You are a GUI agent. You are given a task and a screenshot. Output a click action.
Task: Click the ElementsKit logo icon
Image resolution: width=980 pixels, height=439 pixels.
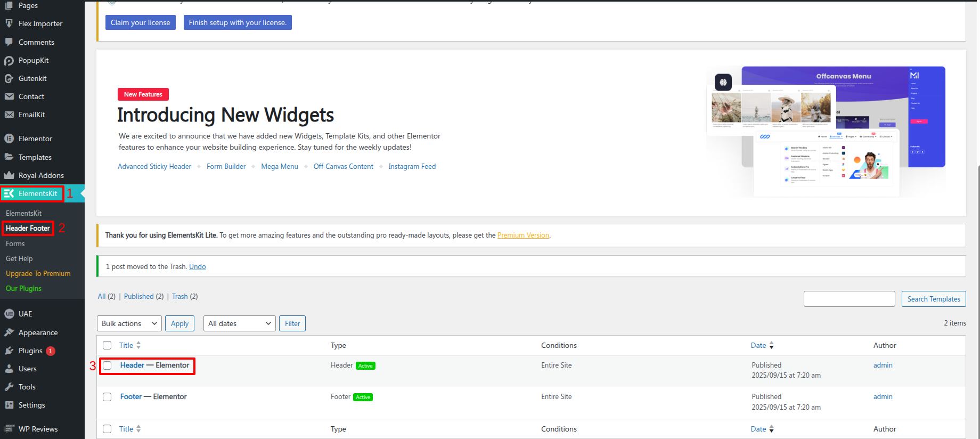coord(9,193)
